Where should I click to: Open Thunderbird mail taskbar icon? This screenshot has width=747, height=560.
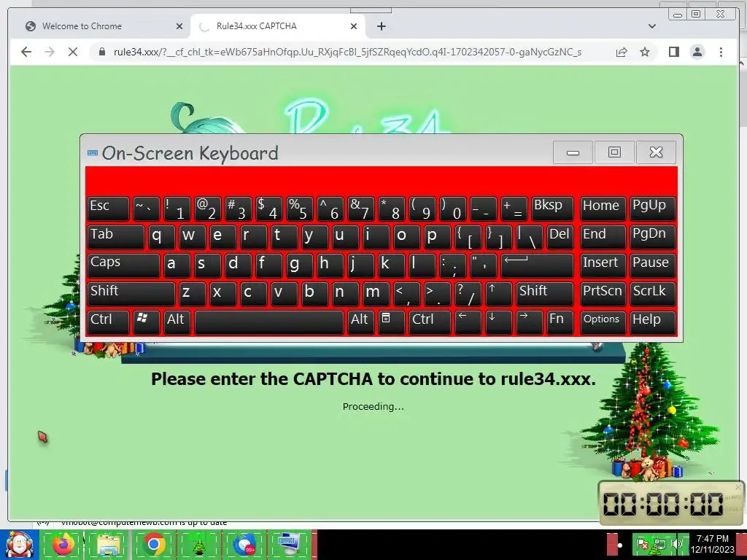[244, 545]
